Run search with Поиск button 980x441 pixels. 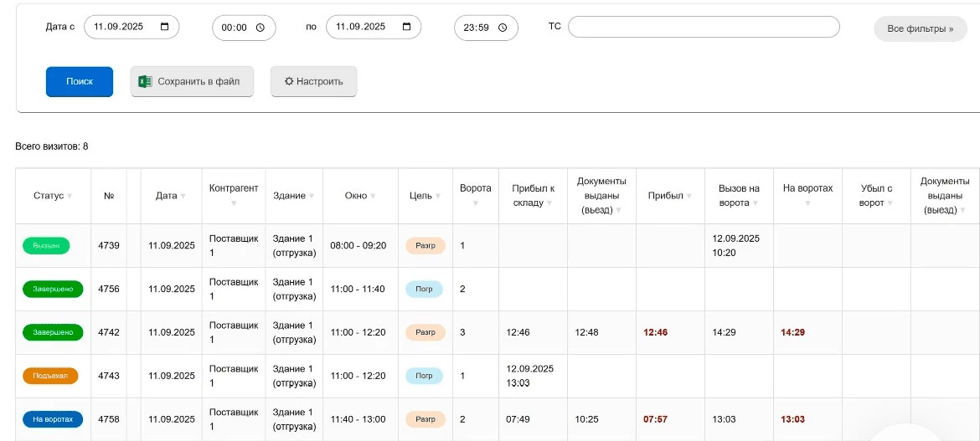click(80, 82)
